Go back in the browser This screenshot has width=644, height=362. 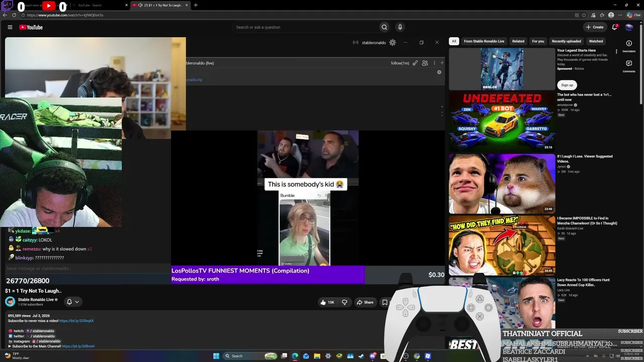5,15
